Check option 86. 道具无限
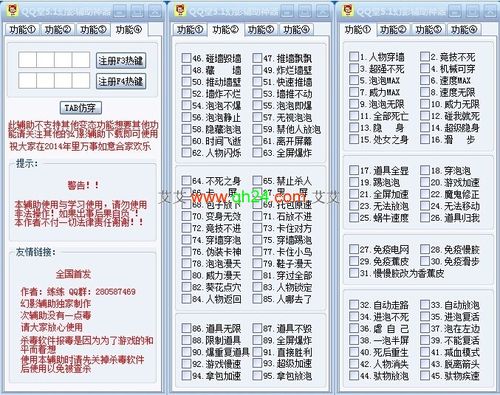Screen dimensions: 500x395 tap(186, 328)
